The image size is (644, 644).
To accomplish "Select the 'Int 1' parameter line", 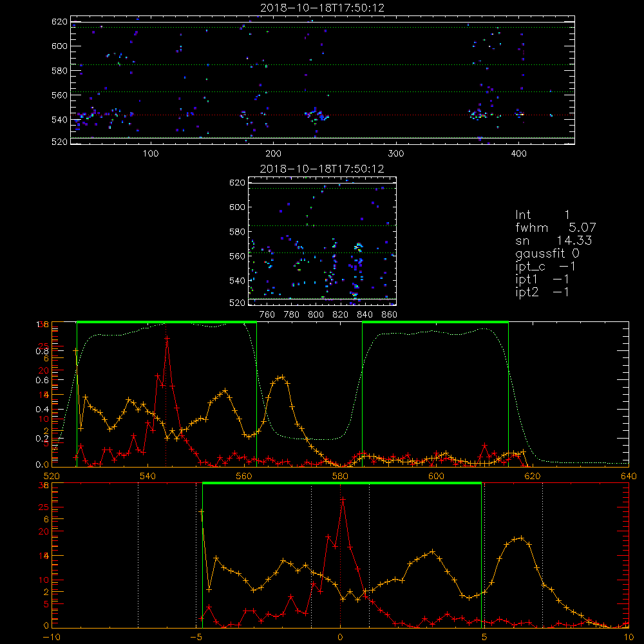I will click(542, 215).
